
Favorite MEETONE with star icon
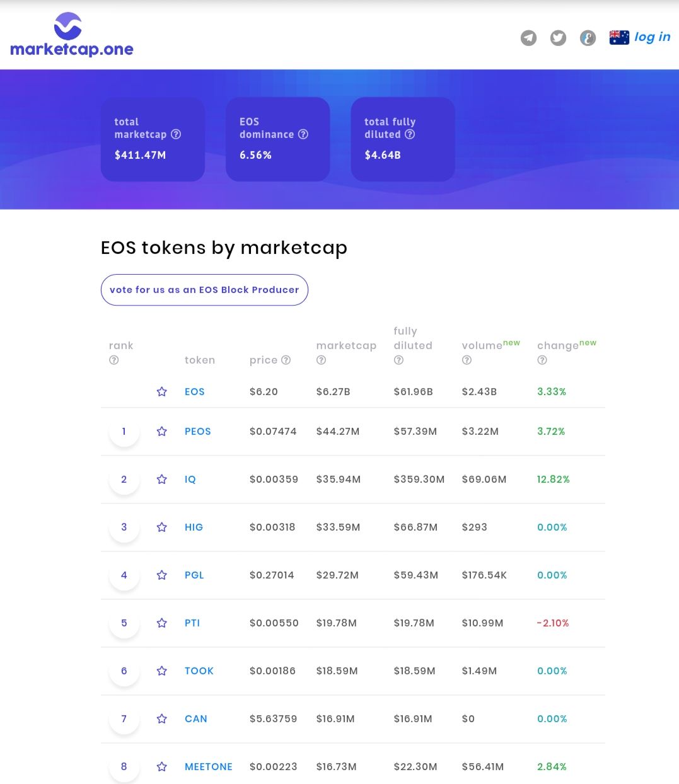coord(162,766)
